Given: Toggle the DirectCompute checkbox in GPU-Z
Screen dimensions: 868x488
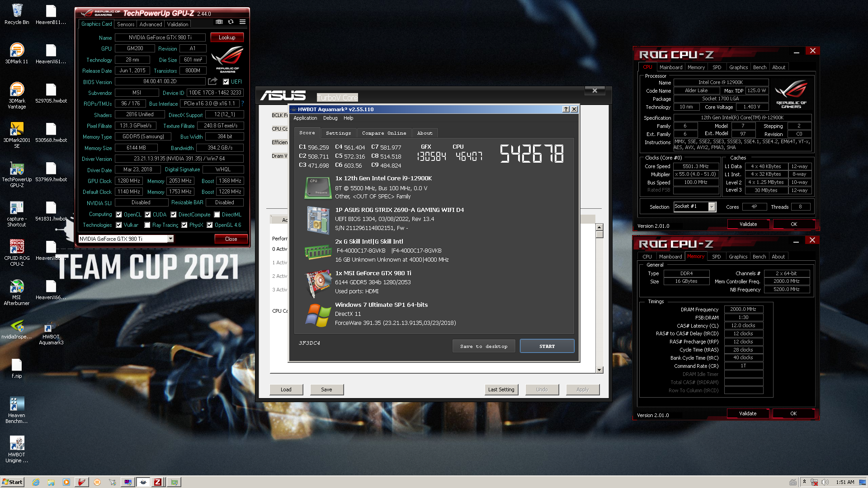Looking at the screenshot, I should click(174, 215).
